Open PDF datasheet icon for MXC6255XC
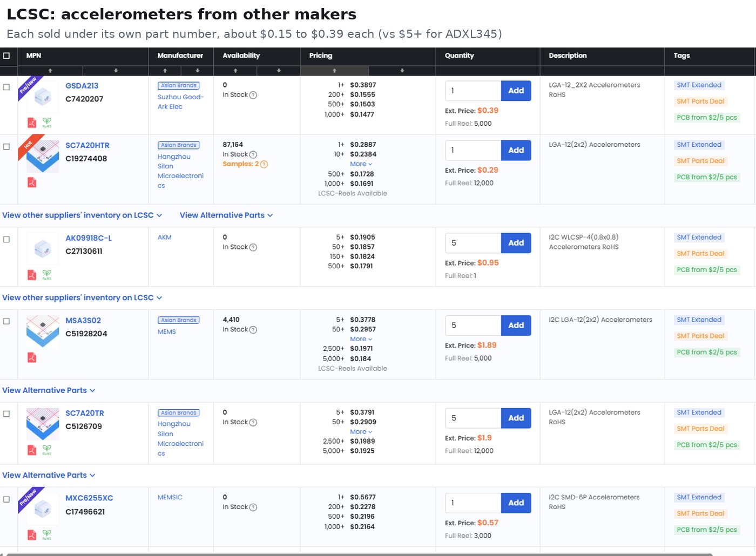Viewport: 756px width, 556px height. point(32,535)
